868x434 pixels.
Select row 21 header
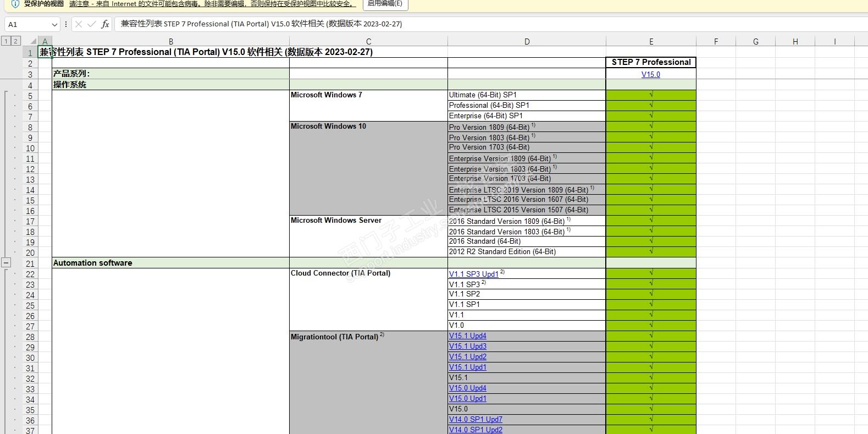coord(30,263)
